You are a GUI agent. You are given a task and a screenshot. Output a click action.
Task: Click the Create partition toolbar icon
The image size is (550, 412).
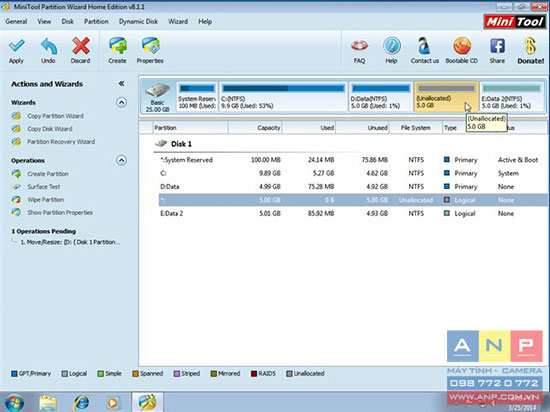point(118,46)
